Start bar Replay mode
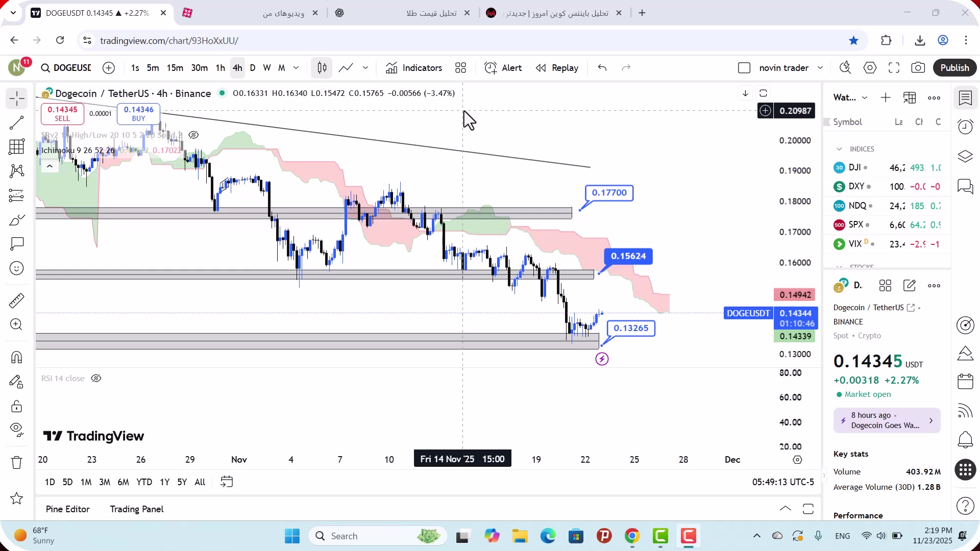The image size is (980, 551). (557, 68)
